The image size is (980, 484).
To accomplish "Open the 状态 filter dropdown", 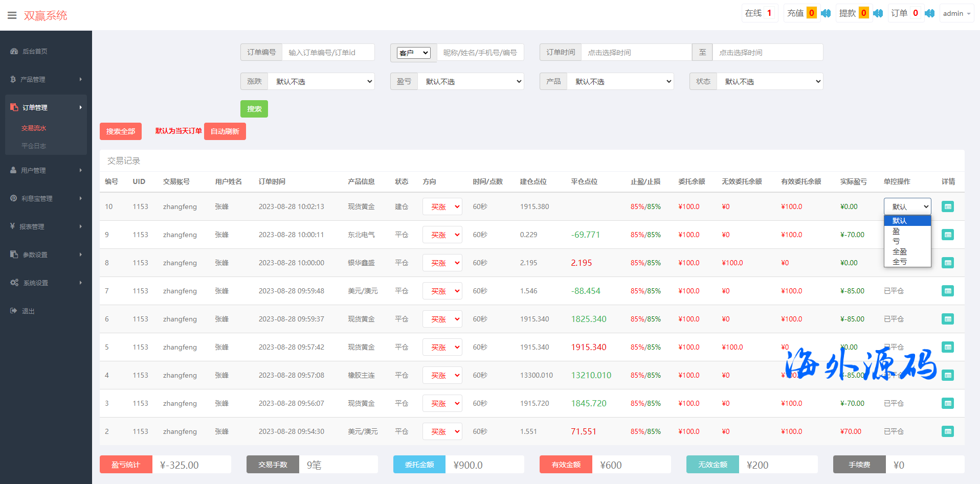I will (x=770, y=82).
